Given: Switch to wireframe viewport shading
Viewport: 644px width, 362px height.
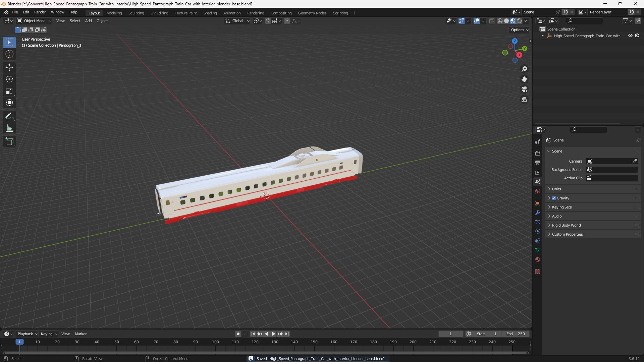Looking at the screenshot, I should tap(500, 21).
